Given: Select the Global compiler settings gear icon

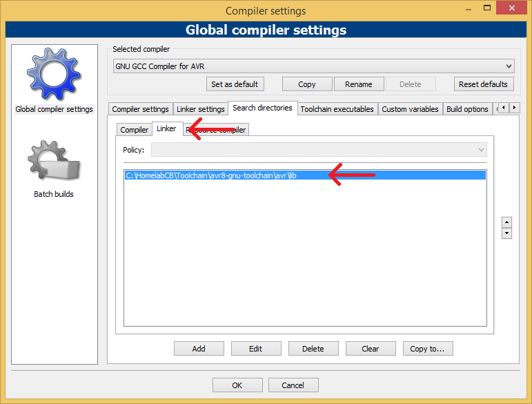Looking at the screenshot, I should pos(54,75).
